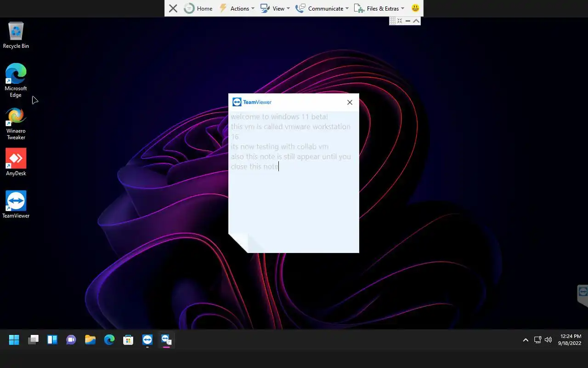Select the AnyDesk desktop shortcut
The image size is (588, 368).
click(16, 162)
